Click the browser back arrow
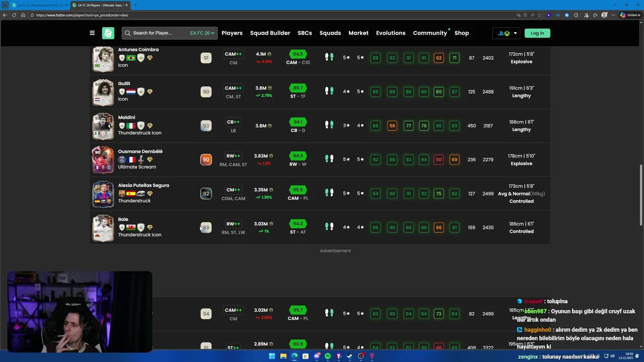 5,15
